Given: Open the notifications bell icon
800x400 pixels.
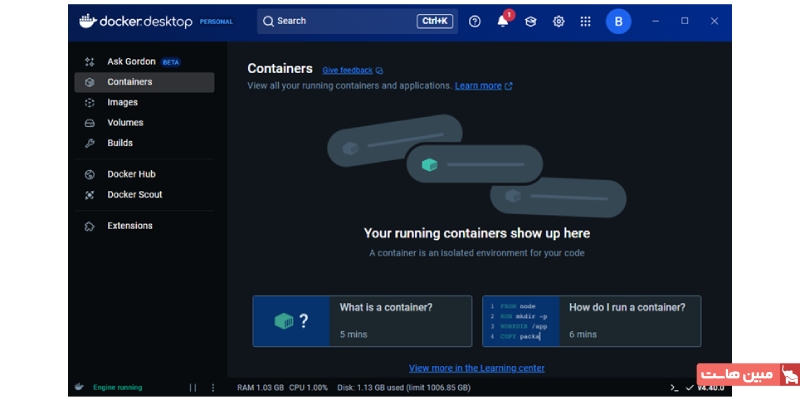Looking at the screenshot, I should pyautogui.click(x=503, y=21).
